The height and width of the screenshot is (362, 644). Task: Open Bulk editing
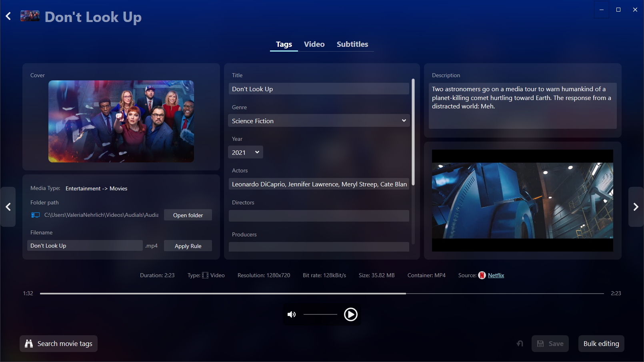pos(601,344)
